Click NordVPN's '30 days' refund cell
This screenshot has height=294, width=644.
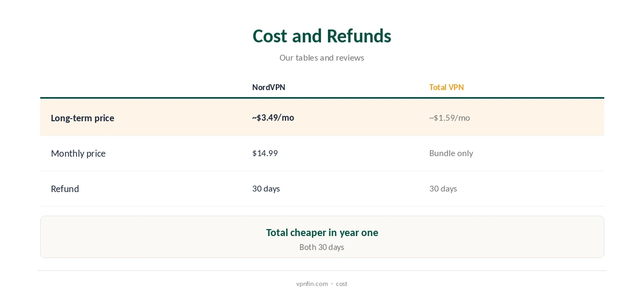click(x=266, y=188)
